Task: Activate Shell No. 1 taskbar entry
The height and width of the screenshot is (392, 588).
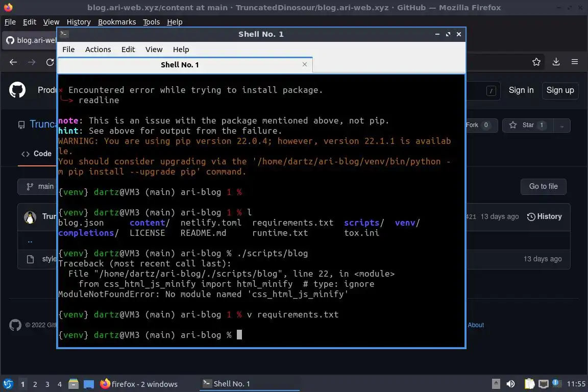Action: point(249,384)
